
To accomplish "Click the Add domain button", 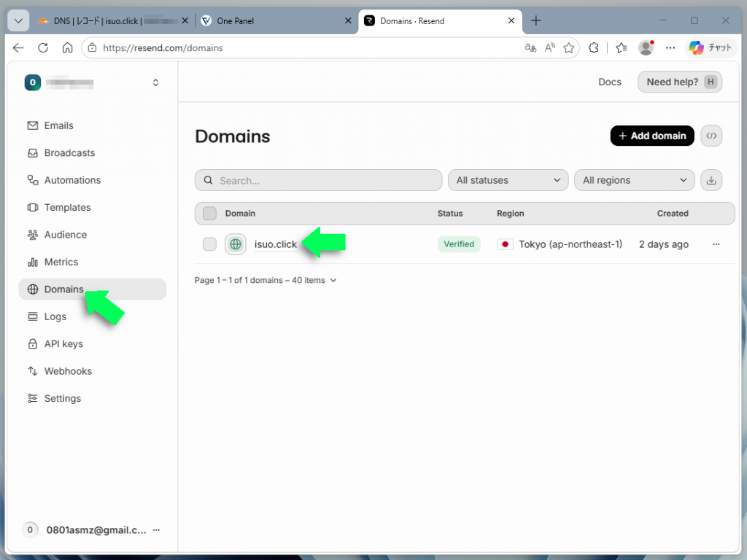I will point(651,136).
